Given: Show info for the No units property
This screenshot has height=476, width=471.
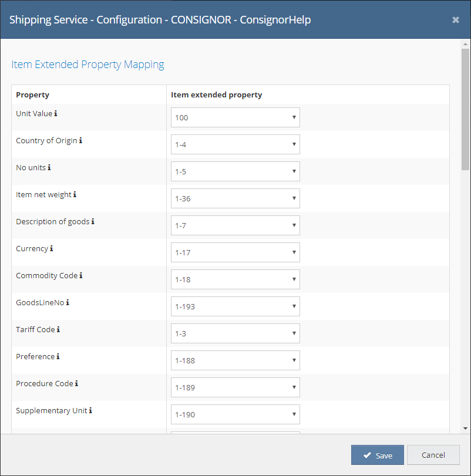Looking at the screenshot, I should (49, 168).
